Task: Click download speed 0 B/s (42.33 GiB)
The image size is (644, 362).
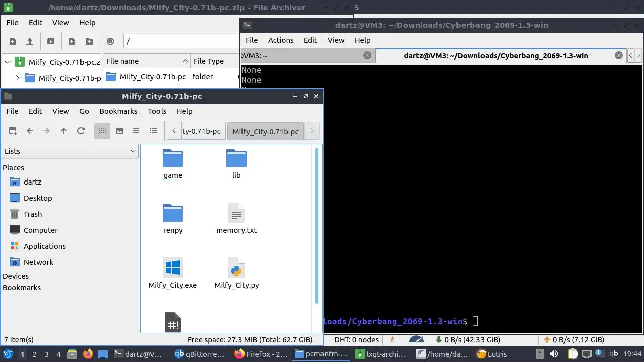Action: (x=468, y=340)
